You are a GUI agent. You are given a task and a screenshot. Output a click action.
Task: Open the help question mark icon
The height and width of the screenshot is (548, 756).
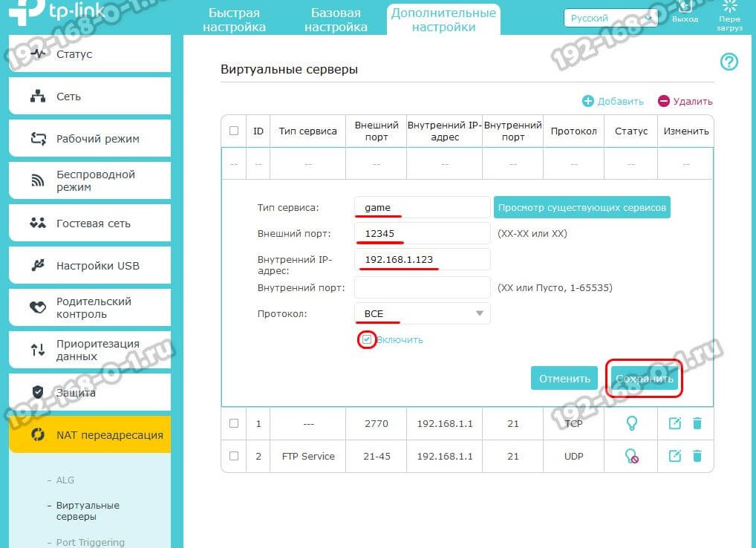(x=729, y=62)
